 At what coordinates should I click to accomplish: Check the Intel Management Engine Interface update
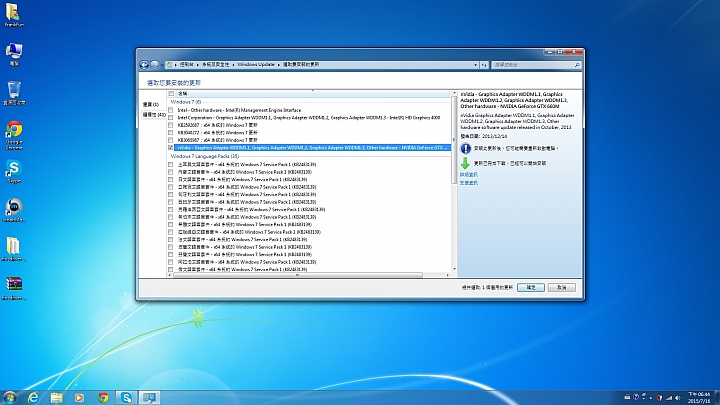coord(171,110)
